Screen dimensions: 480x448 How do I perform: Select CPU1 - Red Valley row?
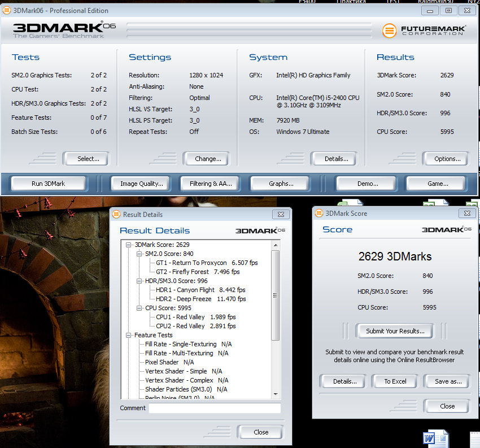(x=196, y=317)
